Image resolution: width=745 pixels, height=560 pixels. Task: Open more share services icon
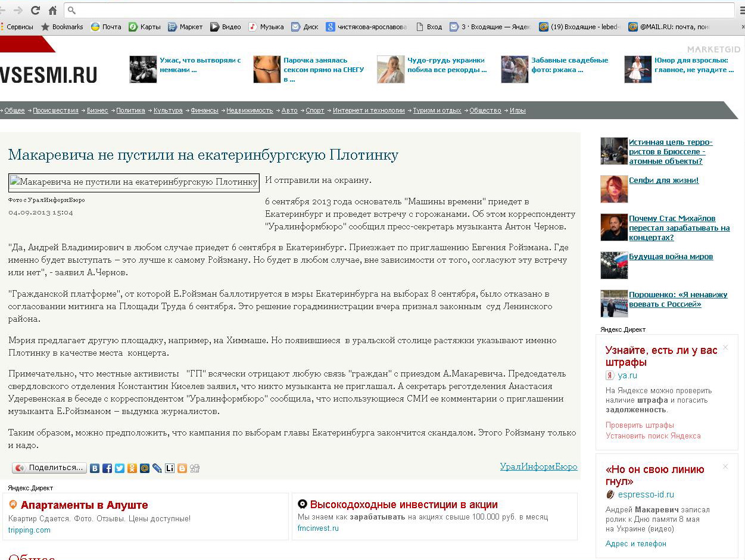pyautogui.click(x=195, y=468)
